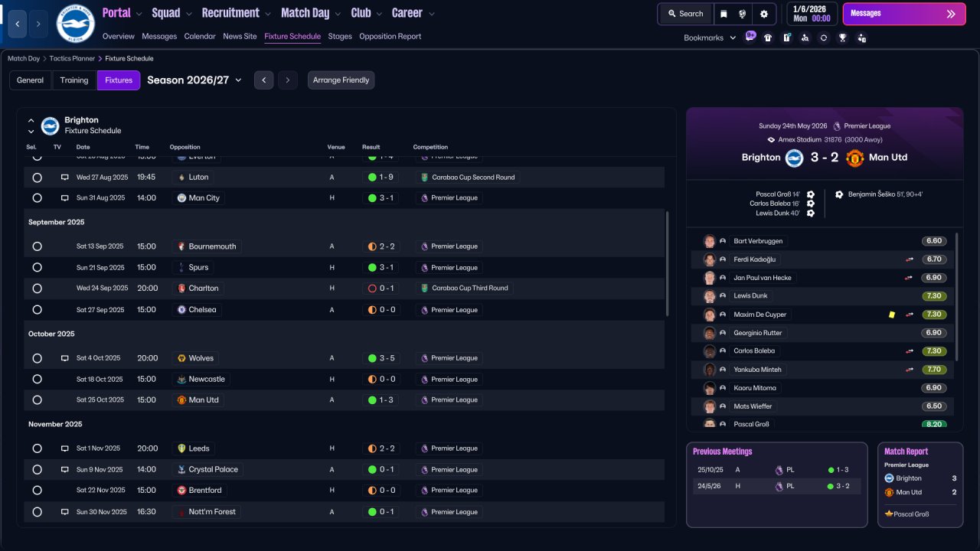Click the up chevron beside Brighton Fixture Schedule
Viewport: 980px width, 551px height.
[31, 120]
